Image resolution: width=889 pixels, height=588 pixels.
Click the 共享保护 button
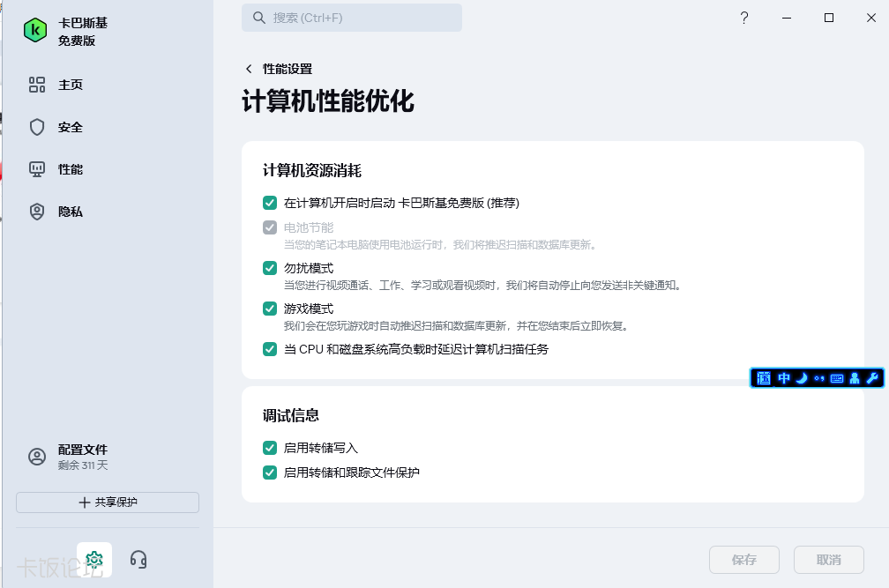(108, 502)
